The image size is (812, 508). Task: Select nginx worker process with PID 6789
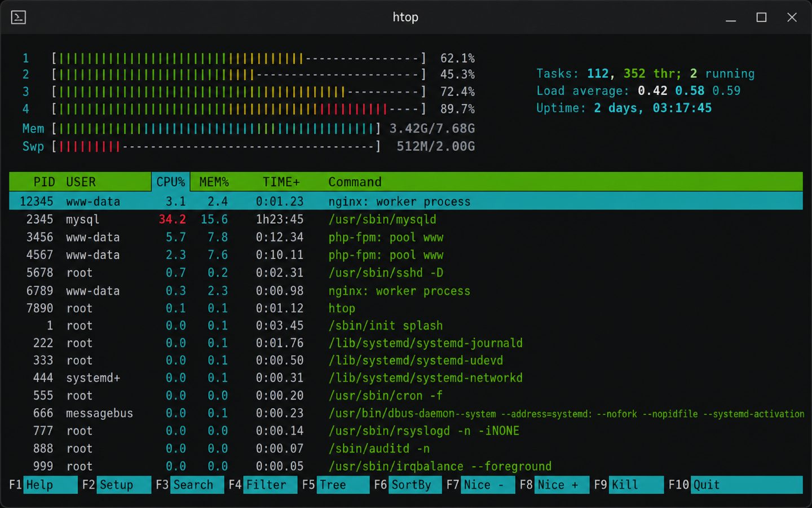pyautogui.click(x=406, y=291)
